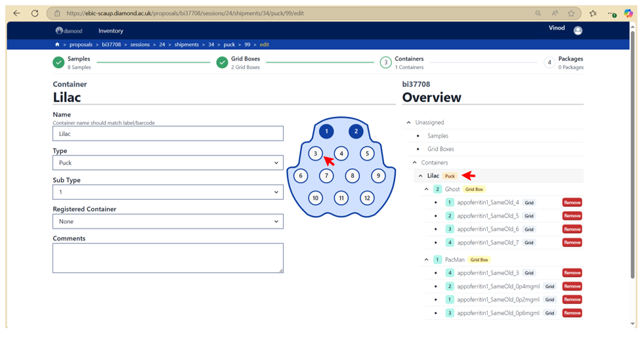This screenshot has height=338, width=644.
Task: Open the Sub Type dropdown
Action: [x=168, y=192]
